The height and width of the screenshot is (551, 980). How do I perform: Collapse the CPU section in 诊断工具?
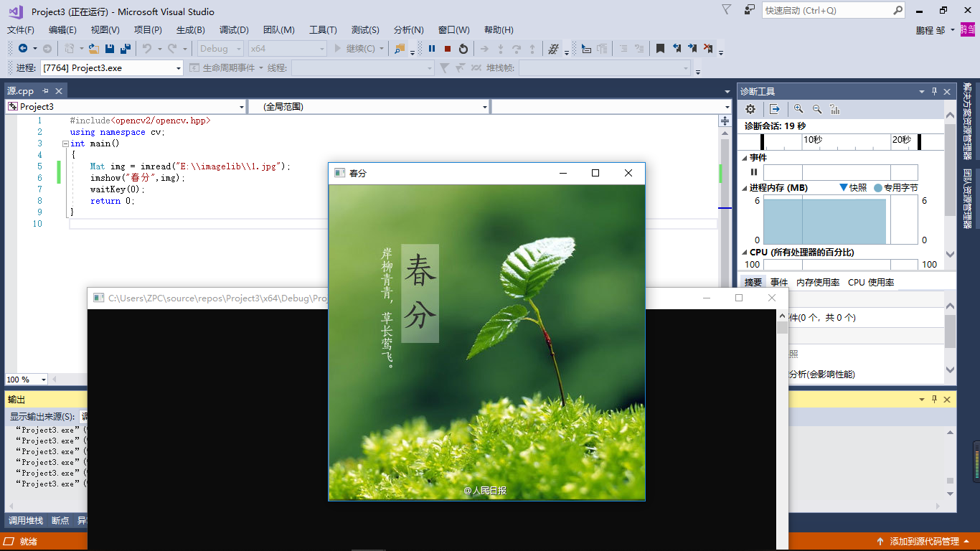click(743, 252)
